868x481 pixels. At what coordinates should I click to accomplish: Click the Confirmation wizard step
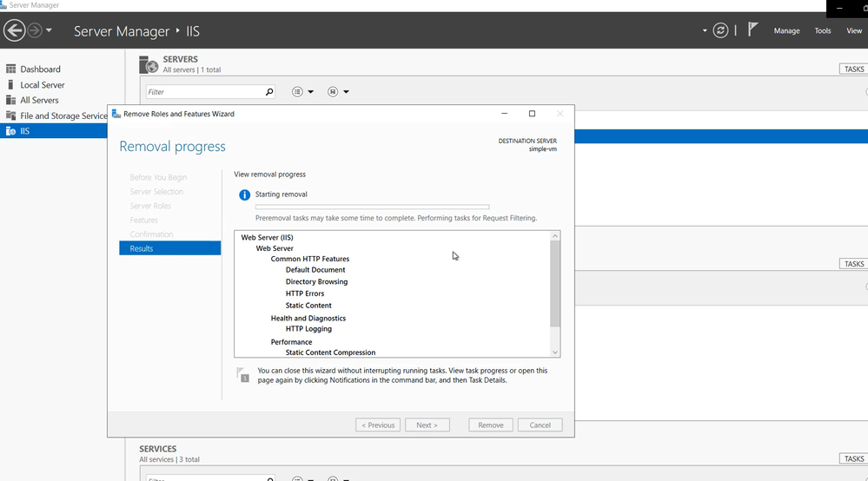tap(152, 234)
